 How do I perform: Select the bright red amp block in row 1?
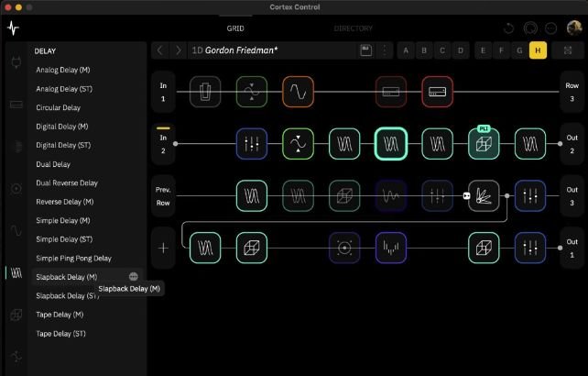437,92
